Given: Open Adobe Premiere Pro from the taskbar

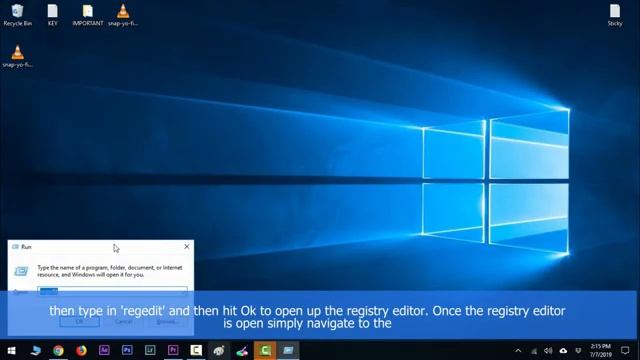Looking at the screenshot, I should pyautogui.click(x=173, y=350).
